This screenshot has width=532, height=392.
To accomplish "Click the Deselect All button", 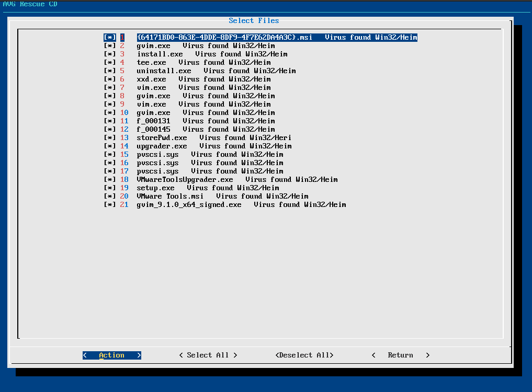I will tap(304, 355).
